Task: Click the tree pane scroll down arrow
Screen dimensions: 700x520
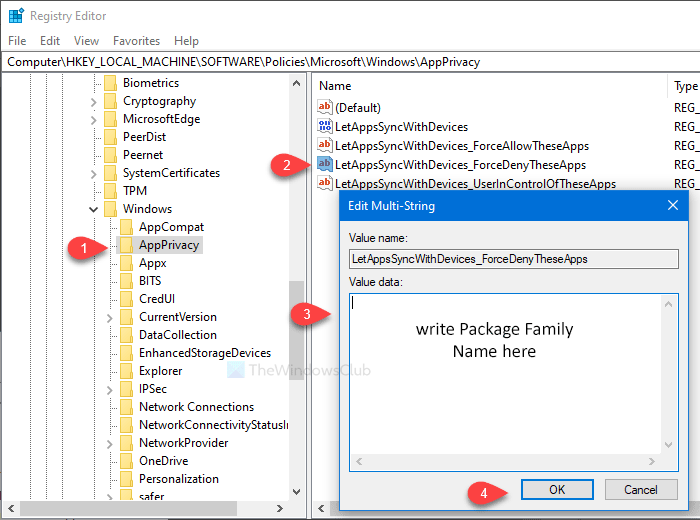Action: coord(296,492)
